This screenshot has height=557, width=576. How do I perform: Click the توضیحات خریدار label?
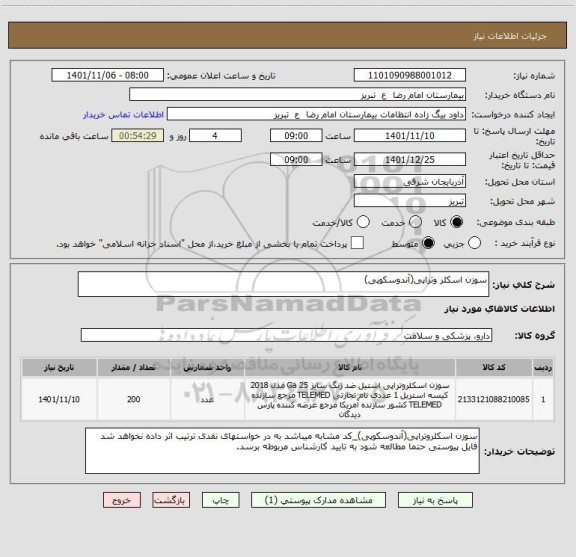click(519, 452)
